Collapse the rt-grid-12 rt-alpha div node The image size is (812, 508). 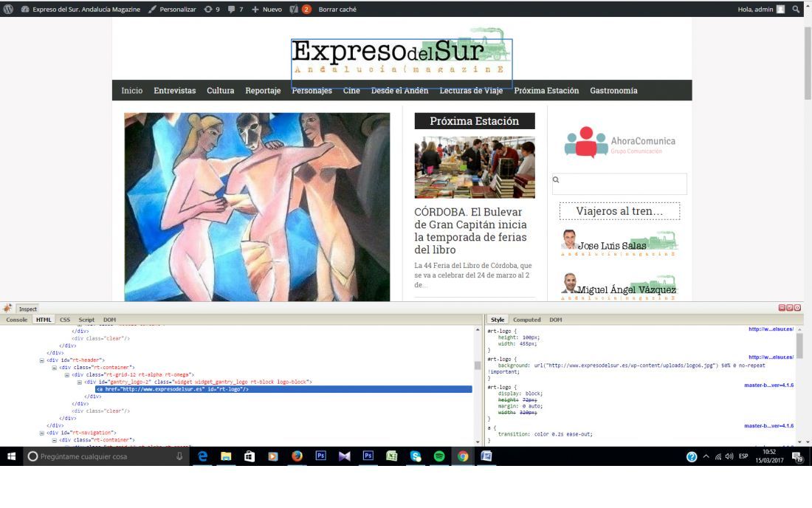click(x=66, y=375)
